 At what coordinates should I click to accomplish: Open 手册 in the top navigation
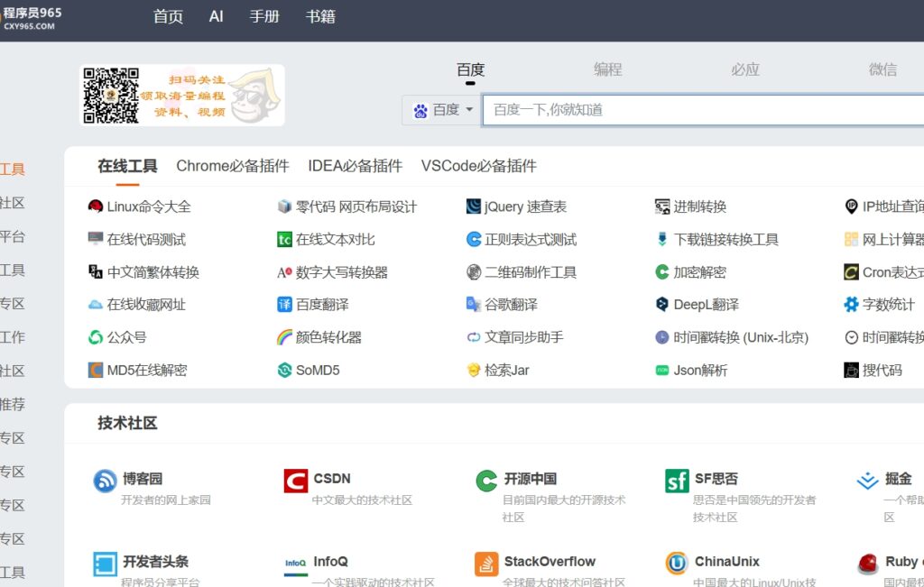pyautogui.click(x=264, y=16)
